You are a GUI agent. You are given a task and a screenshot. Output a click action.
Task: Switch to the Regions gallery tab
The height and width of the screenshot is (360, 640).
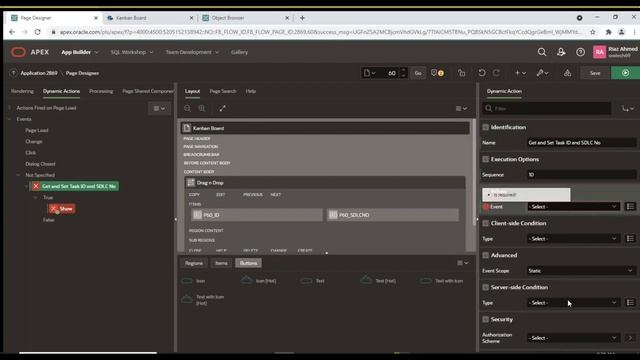tap(194, 263)
